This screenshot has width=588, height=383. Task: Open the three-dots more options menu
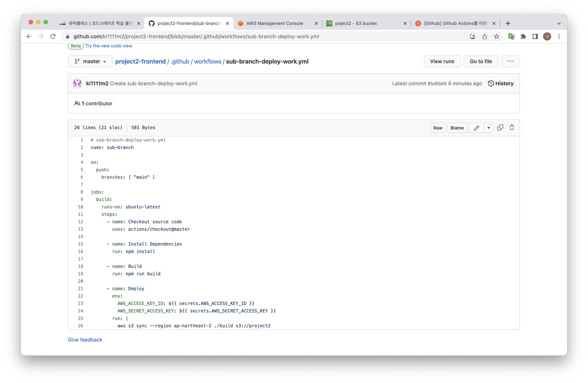pyautogui.click(x=511, y=61)
